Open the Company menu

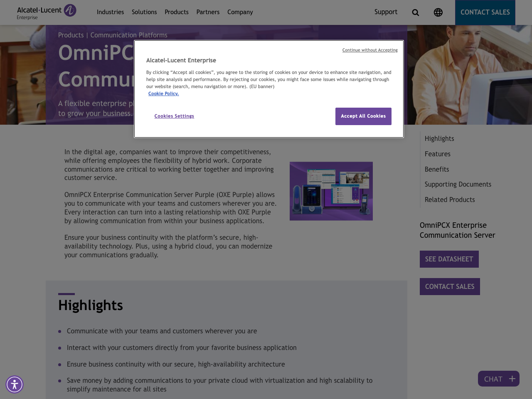coord(239,12)
